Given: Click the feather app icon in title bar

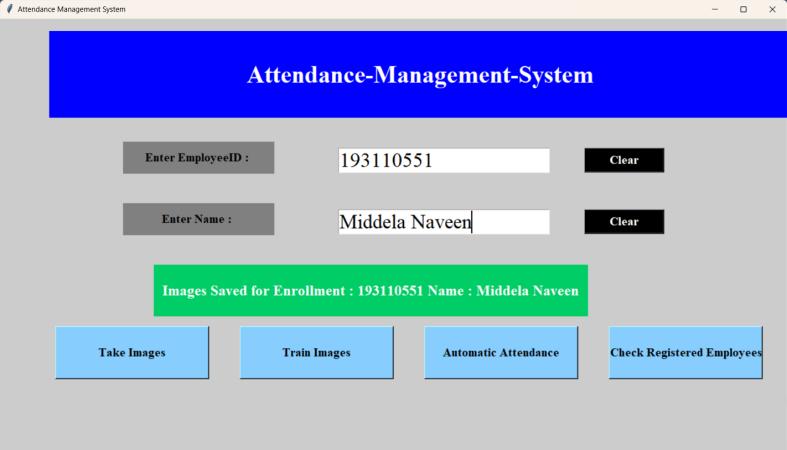Looking at the screenshot, I should [9, 9].
